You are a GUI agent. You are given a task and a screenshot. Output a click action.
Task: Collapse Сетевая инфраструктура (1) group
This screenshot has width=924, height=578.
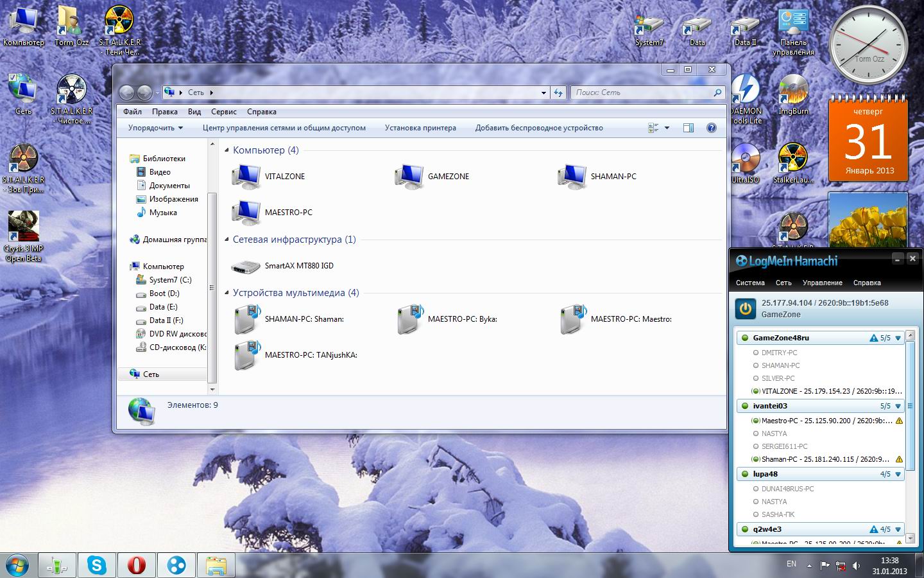pos(227,240)
